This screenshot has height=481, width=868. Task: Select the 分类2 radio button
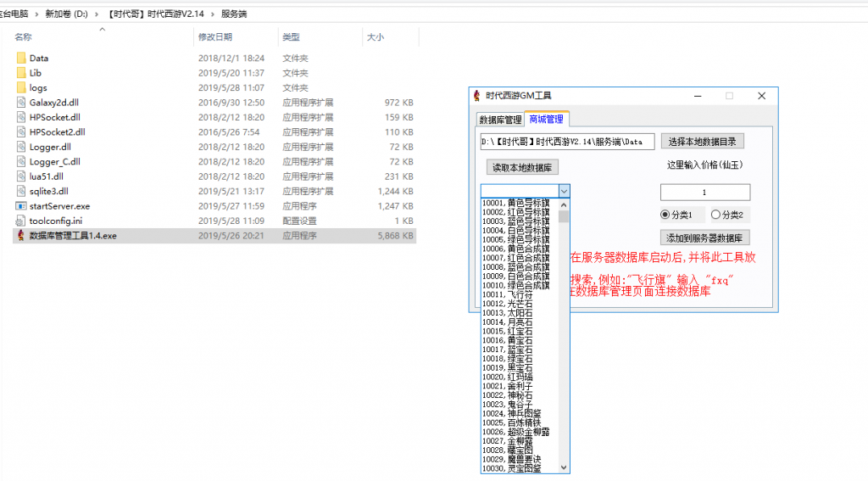[x=715, y=215]
